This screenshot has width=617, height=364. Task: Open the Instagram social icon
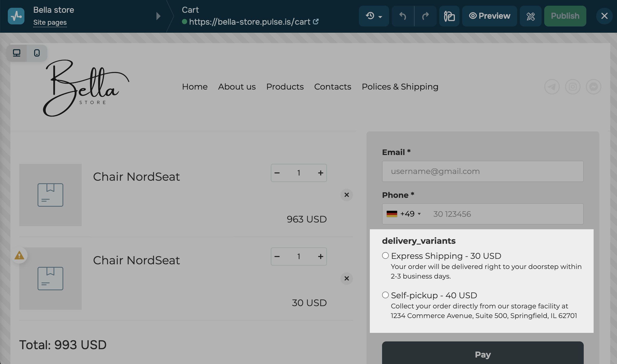[x=573, y=87]
